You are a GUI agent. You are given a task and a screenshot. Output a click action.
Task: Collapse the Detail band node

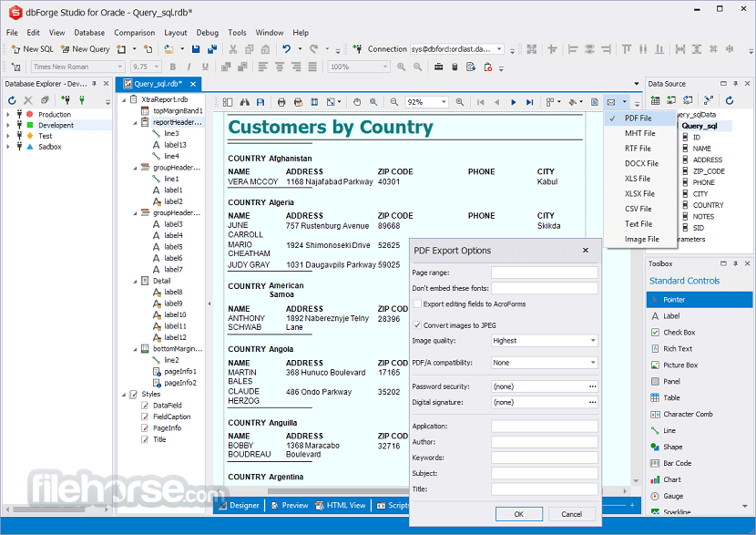(x=135, y=282)
